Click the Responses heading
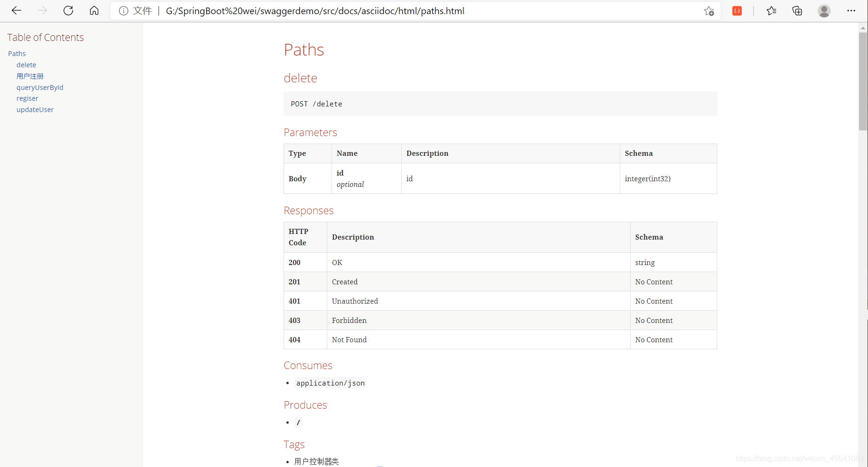 tap(308, 210)
